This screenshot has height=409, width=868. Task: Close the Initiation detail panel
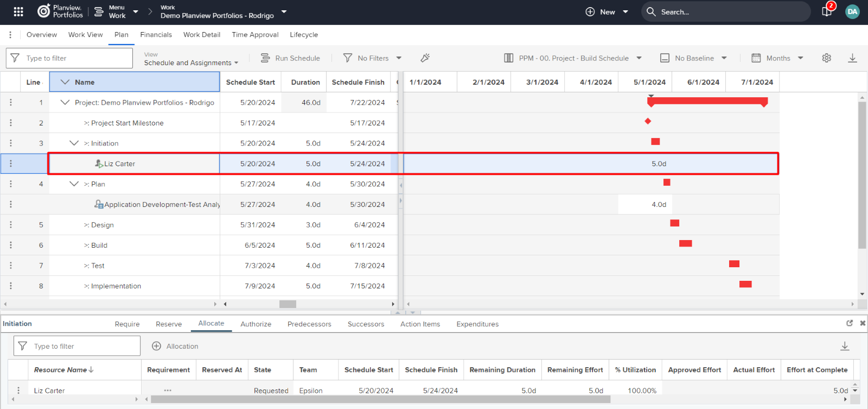coord(863,323)
